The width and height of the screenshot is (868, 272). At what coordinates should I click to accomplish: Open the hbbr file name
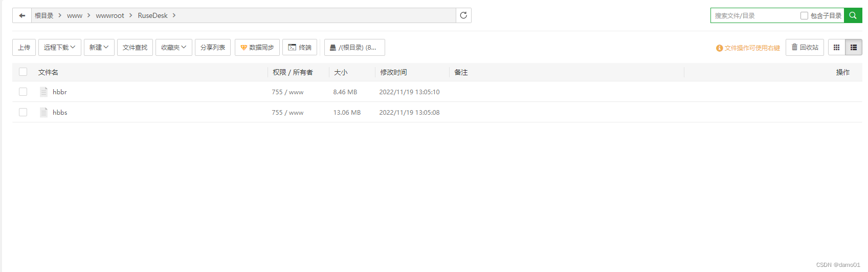tap(60, 92)
